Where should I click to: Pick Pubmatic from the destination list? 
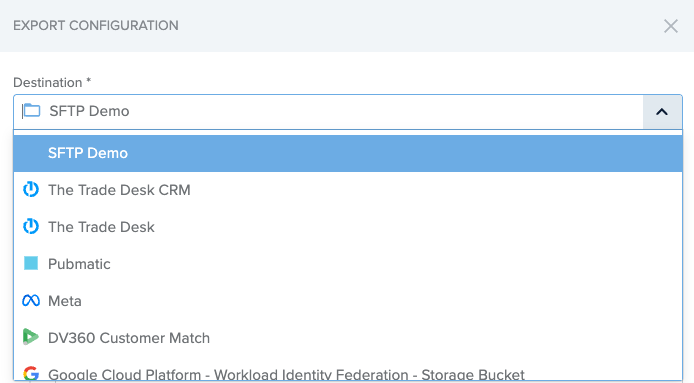(348, 264)
